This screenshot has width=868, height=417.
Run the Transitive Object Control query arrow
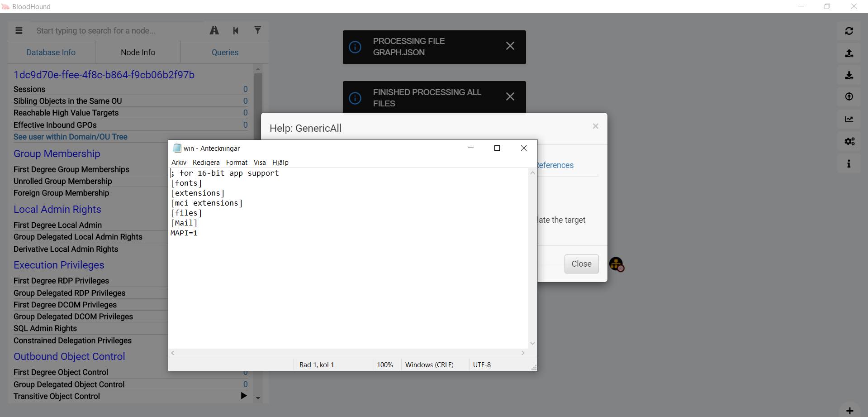pos(243,396)
